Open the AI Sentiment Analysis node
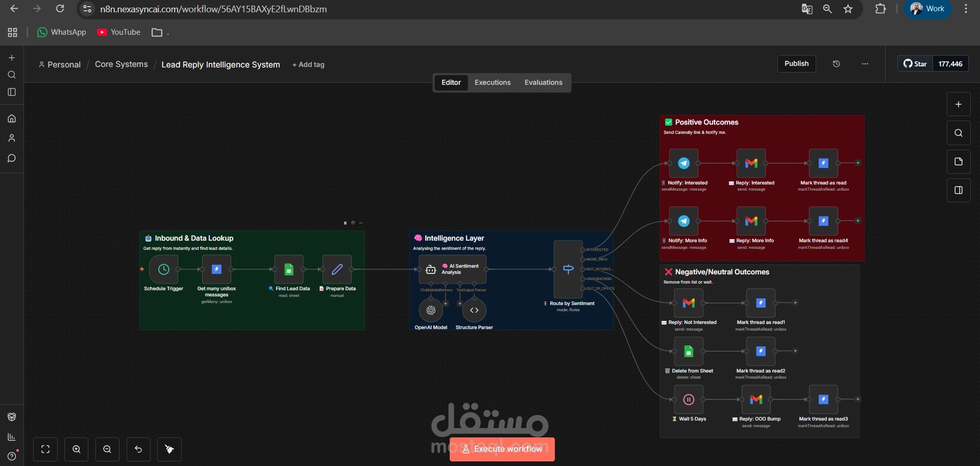The image size is (980, 466). pos(452,269)
